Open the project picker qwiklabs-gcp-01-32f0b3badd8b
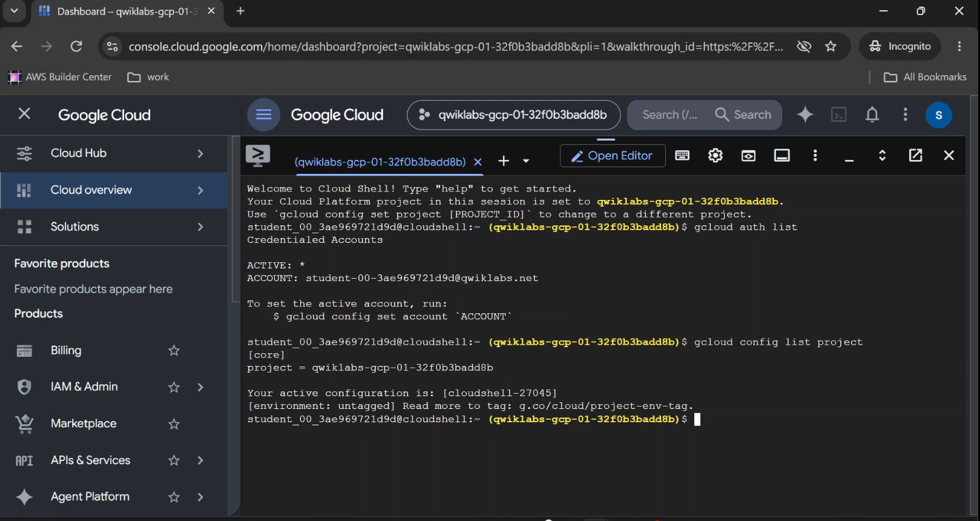This screenshot has height=521, width=980. point(514,114)
